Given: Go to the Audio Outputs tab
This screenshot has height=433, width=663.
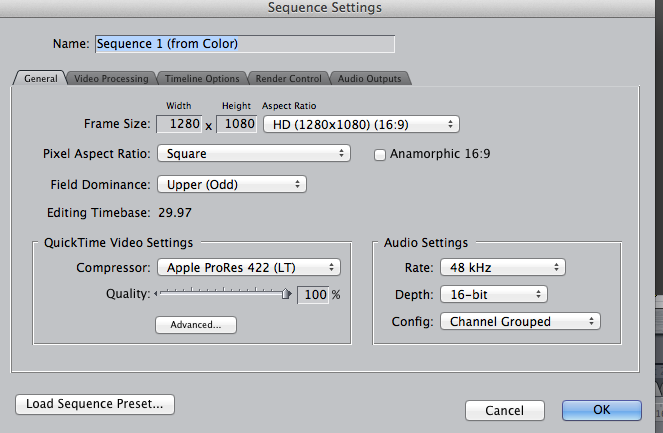Looking at the screenshot, I should coord(369,78).
